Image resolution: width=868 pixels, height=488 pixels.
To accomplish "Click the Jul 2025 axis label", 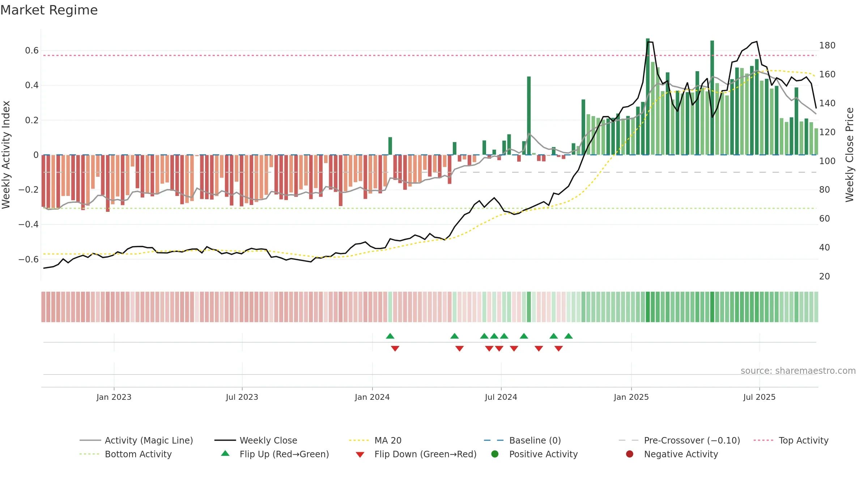I will (759, 397).
